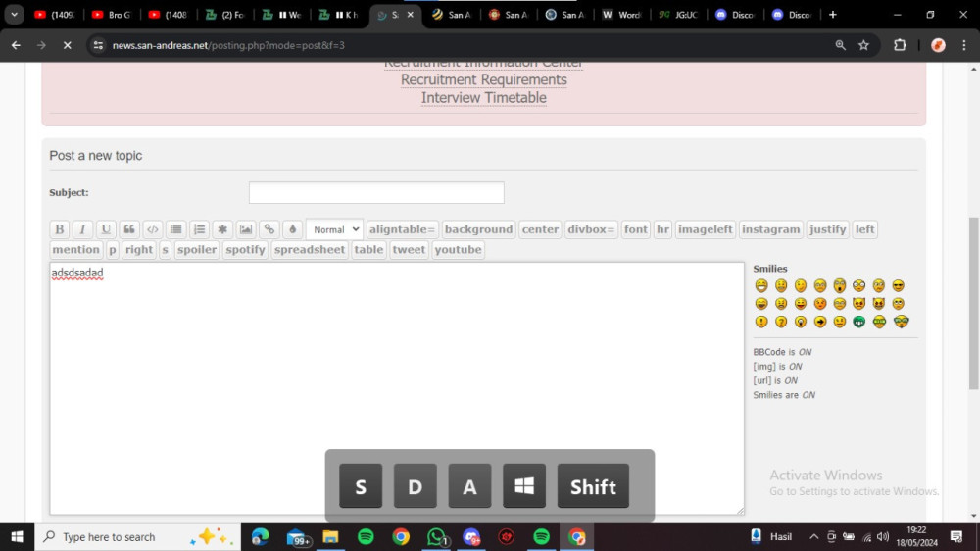The height and width of the screenshot is (551, 980).
Task: Show hidden system tray icons
Action: (813, 536)
